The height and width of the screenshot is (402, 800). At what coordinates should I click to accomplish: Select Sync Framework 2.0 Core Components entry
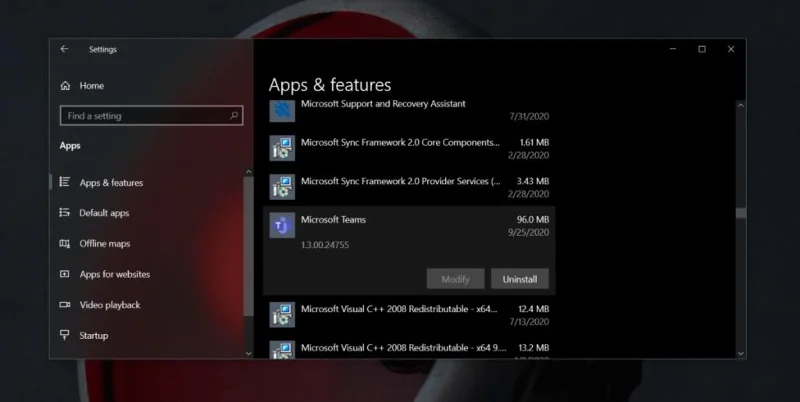tap(409, 148)
